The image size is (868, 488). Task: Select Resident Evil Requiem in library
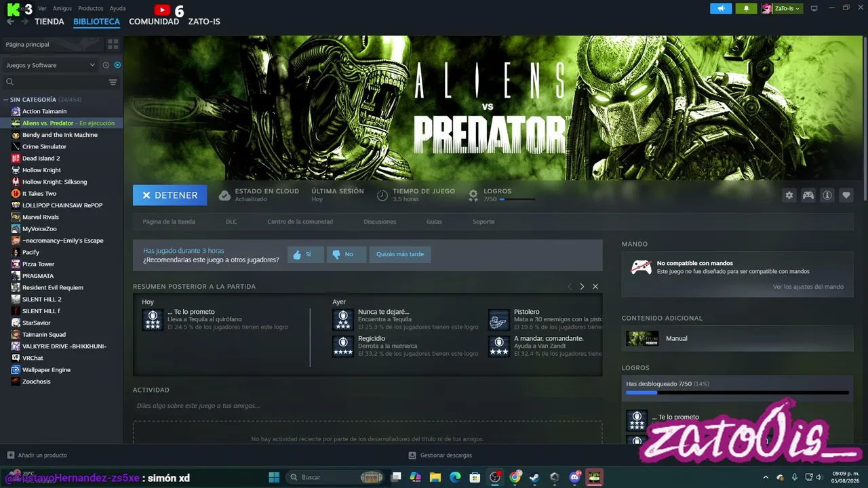click(53, 287)
